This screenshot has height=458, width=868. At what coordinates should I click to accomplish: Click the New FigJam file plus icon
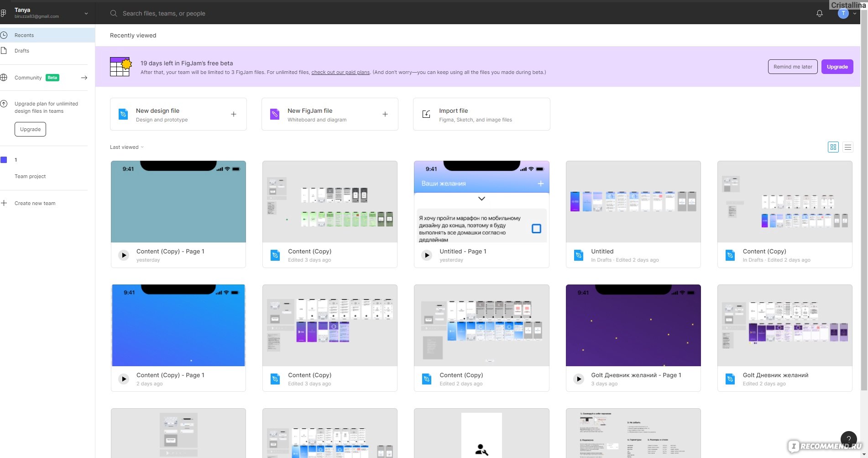[385, 114]
